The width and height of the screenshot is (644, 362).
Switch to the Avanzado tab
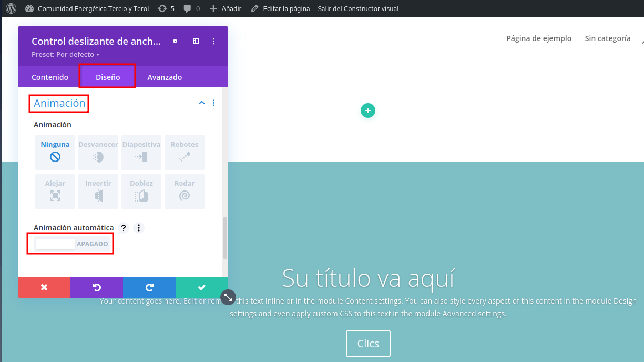tap(165, 77)
